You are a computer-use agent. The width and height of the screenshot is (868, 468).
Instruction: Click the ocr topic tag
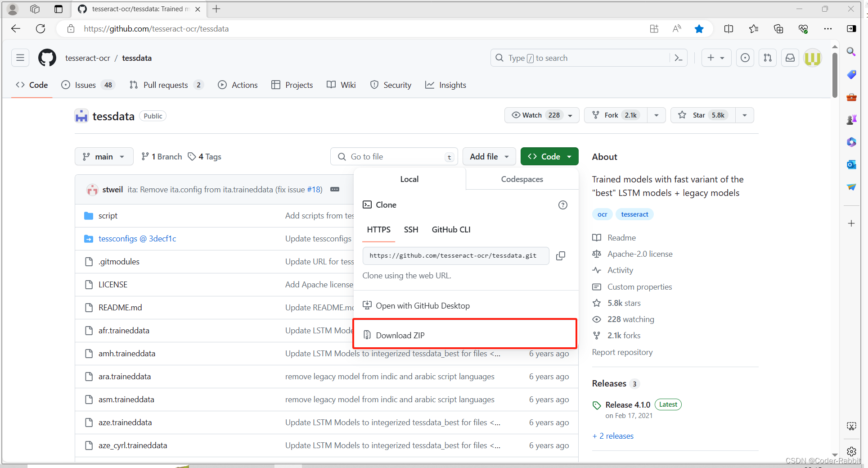point(602,214)
